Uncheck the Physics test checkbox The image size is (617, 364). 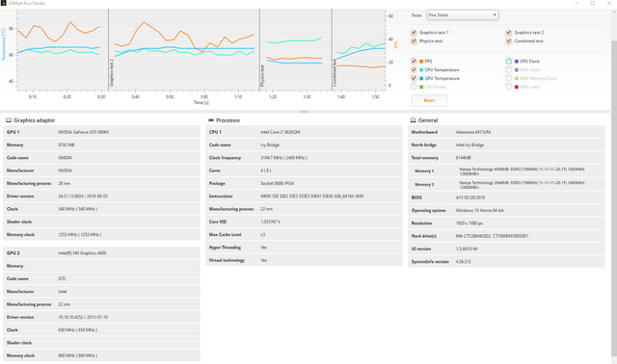[414, 41]
